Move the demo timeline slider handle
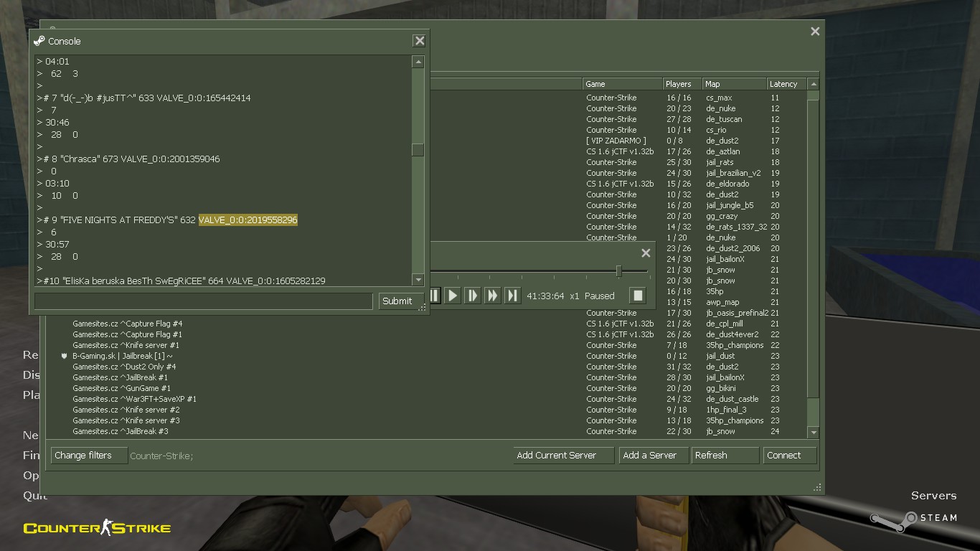 [618, 271]
